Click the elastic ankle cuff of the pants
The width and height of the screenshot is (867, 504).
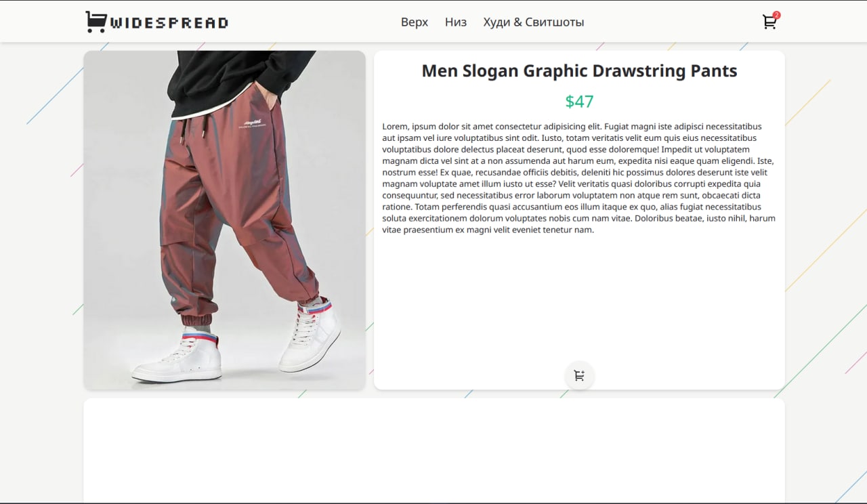click(x=196, y=320)
